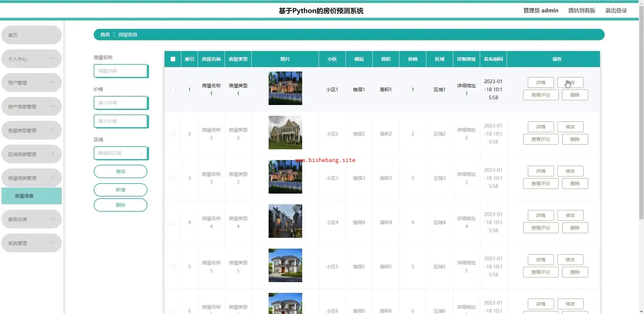Click the house thumbnail in row 1
Screen dimensions: 644x314
point(285,88)
